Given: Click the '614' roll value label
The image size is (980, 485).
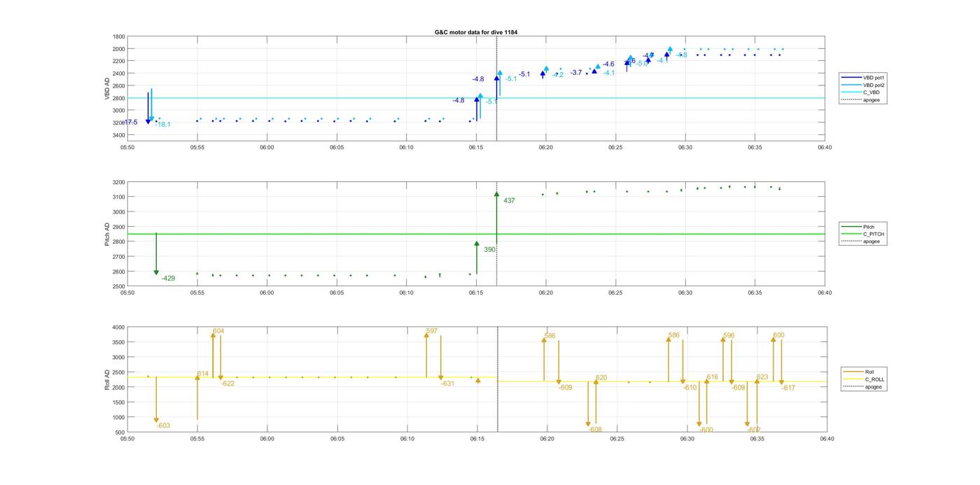Looking at the screenshot, I should [203, 374].
